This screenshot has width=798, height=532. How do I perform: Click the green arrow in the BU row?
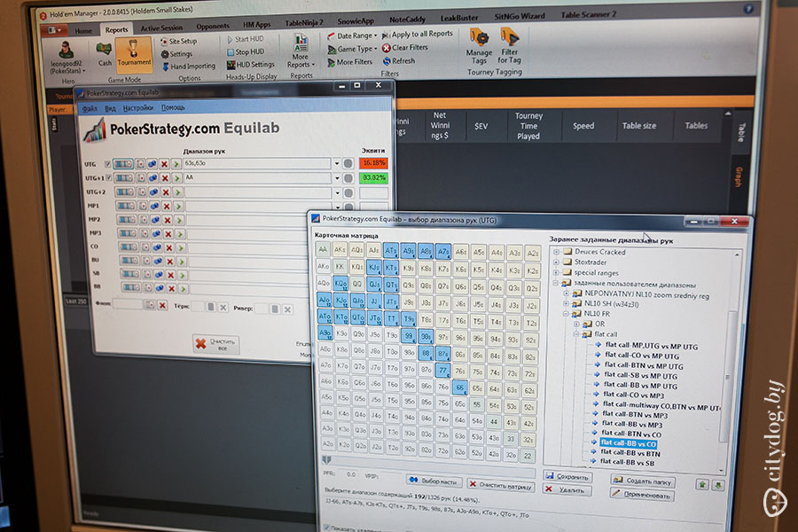point(182,262)
